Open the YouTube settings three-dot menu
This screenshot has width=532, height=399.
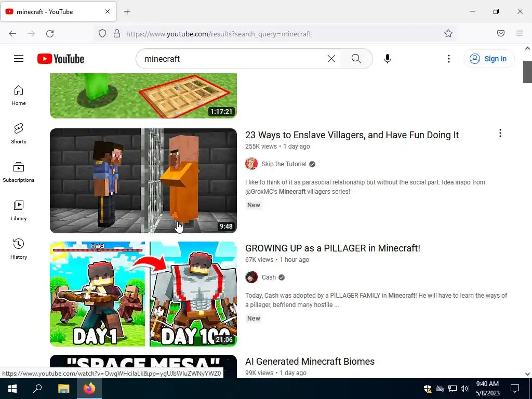pos(448,59)
